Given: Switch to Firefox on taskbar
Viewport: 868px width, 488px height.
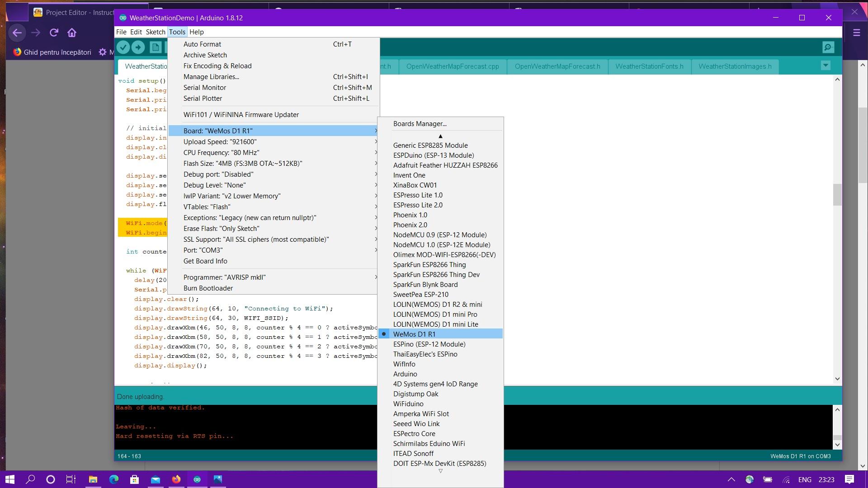Looking at the screenshot, I should tap(176, 479).
